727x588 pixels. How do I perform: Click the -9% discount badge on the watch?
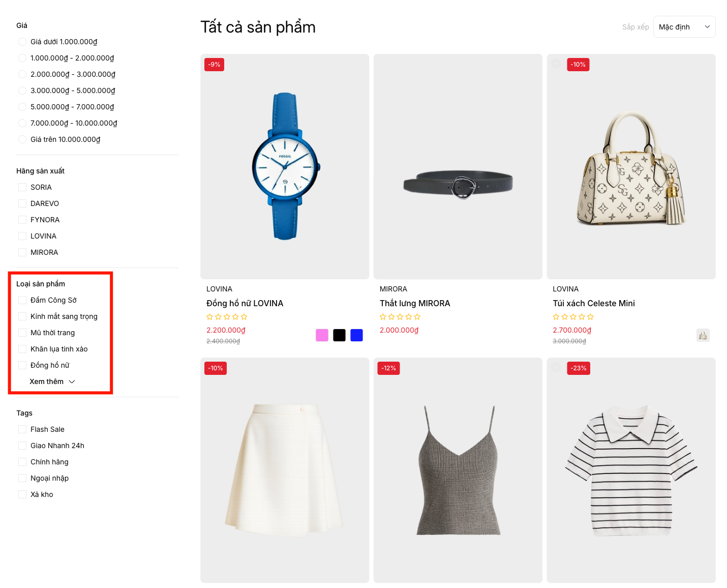click(214, 65)
